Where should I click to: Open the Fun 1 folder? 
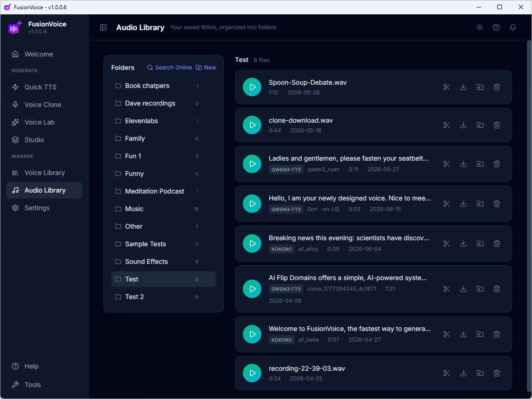164,156
